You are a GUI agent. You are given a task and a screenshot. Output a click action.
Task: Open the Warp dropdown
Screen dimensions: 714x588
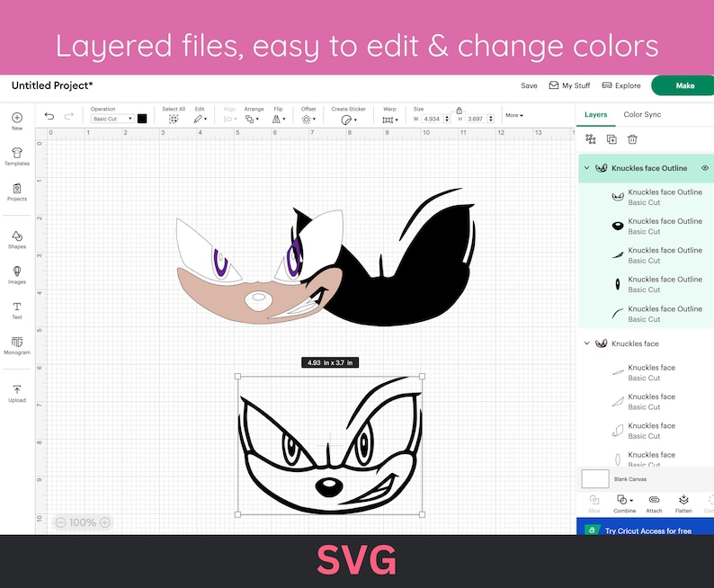coord(390,120)
